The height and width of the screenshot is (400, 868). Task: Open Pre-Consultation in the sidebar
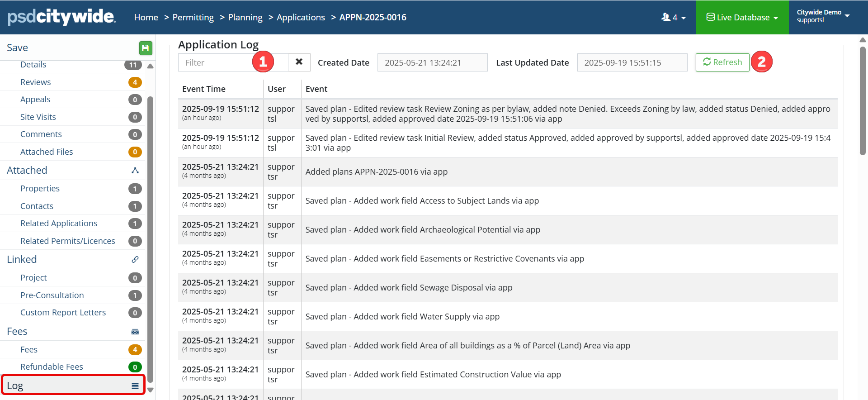[x=52, y=295]
